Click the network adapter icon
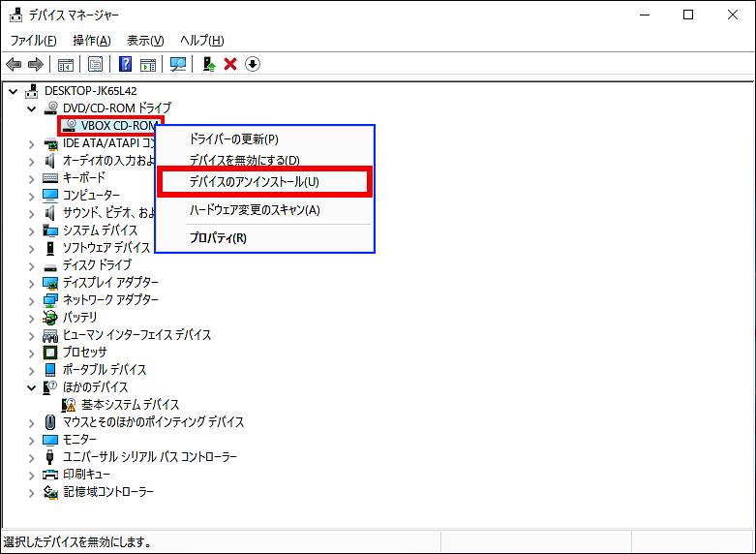The image size is (756, 554). pyautogui.click(x=50, y=300)
